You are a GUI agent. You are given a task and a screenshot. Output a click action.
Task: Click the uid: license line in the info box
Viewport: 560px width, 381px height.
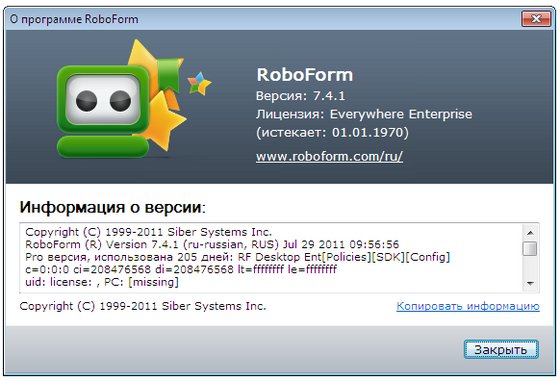tap(102, 282)
